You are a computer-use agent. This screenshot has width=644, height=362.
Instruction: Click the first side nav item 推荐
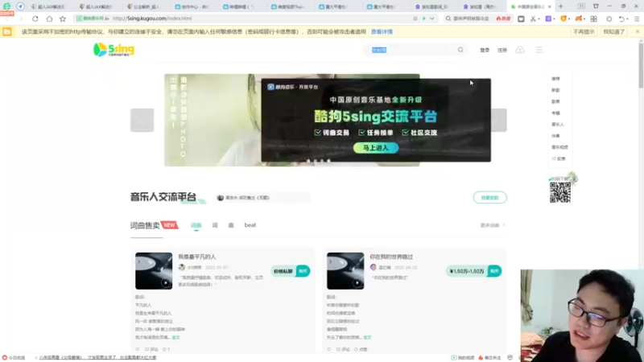(x=555, y=78)
